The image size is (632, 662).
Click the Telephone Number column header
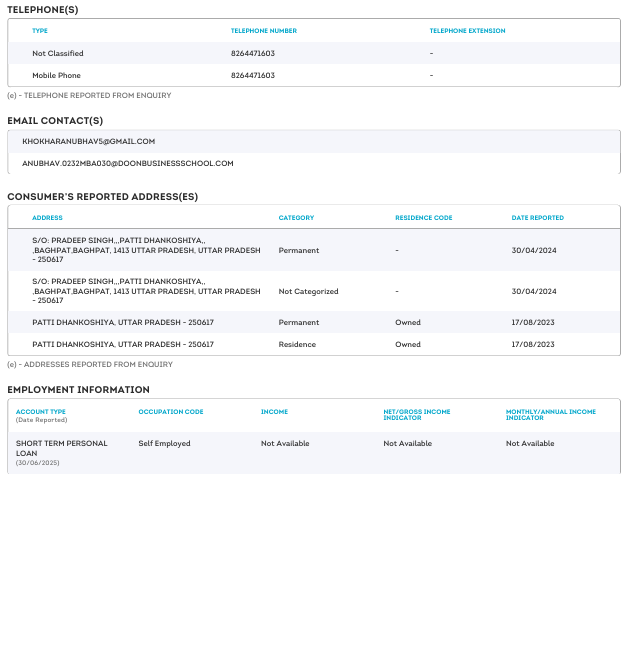tap(263, 31)
